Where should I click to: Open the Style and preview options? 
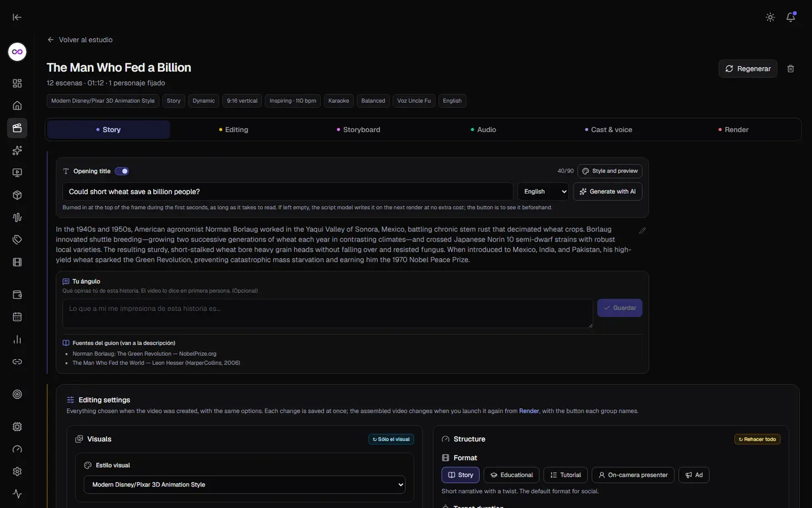610,171
